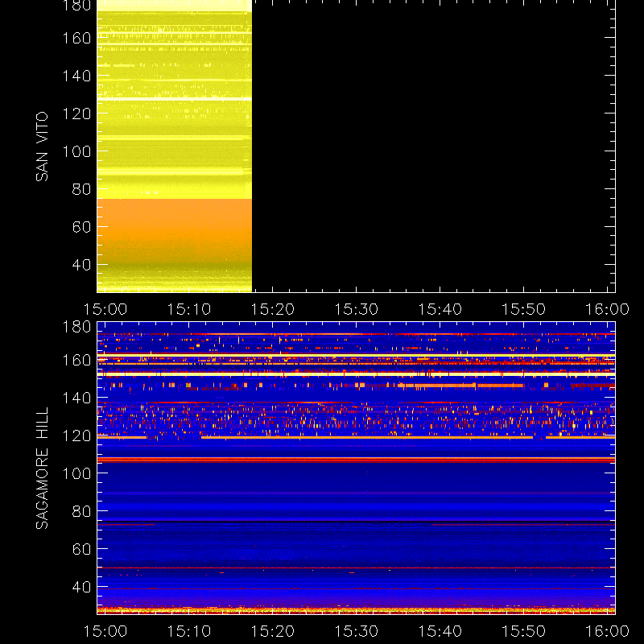The image size is (644, 644).
Task: Click the orange band in San Vito spectrogram
Action: click(174, 230)
